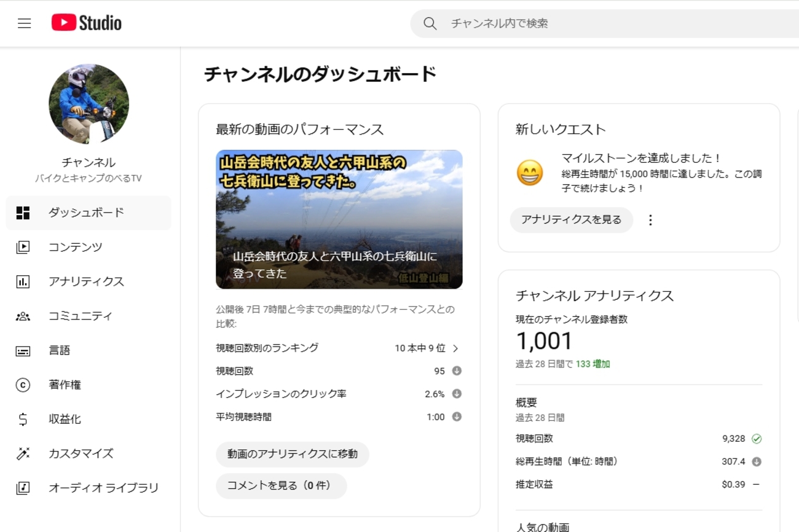799x532 pixels.
Task: Open Subtitles via the 言語 icon
Action: click(23, 351)
